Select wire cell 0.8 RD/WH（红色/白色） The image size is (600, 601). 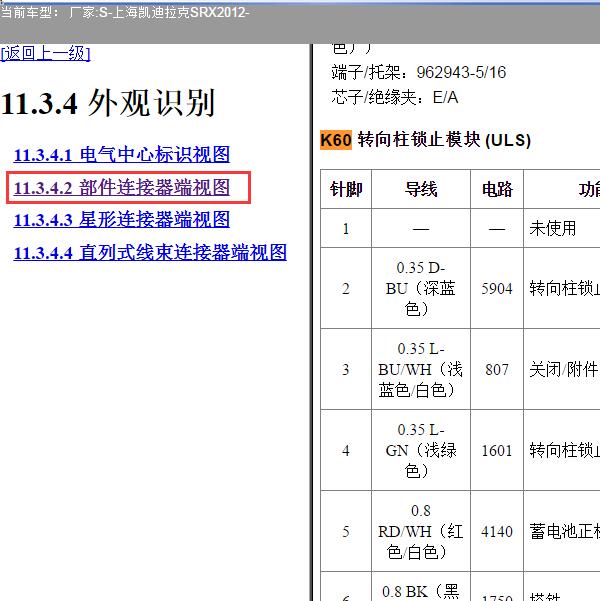pos(421,531)
